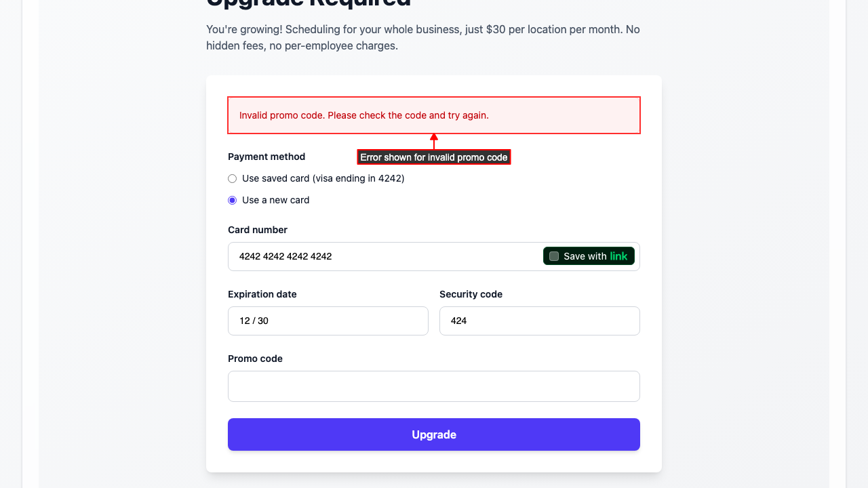Click the green link logo
This screenshot has width=868, height=488.
pyautogui.click(x=618, y=256)
